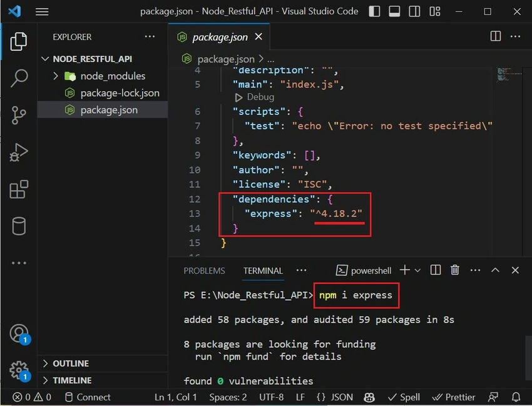The image size is (532, 406).
Task: Open errors and warnings status item
Action: coord(31,397)
